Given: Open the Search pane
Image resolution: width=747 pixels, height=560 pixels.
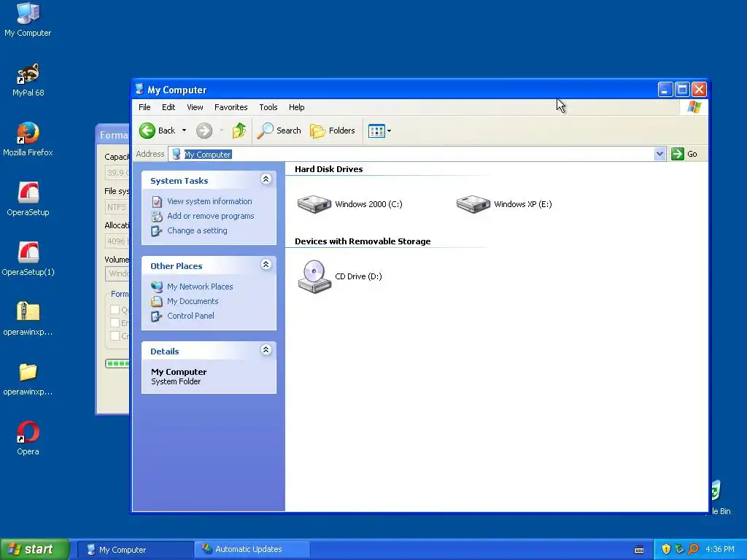Looking at the screenshot, I should click(x=279, y=131).
